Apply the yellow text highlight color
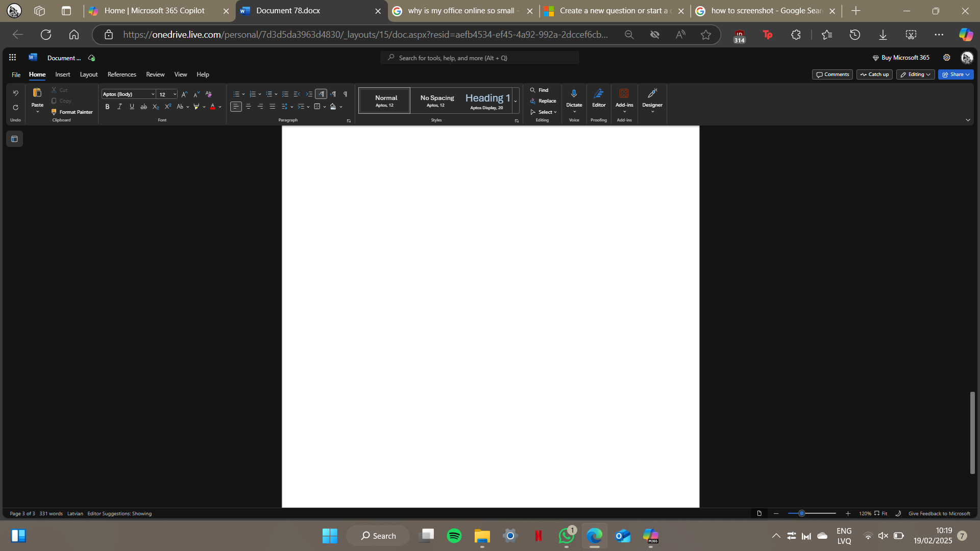This screenshot has width=980, height=551. (197, 107)
